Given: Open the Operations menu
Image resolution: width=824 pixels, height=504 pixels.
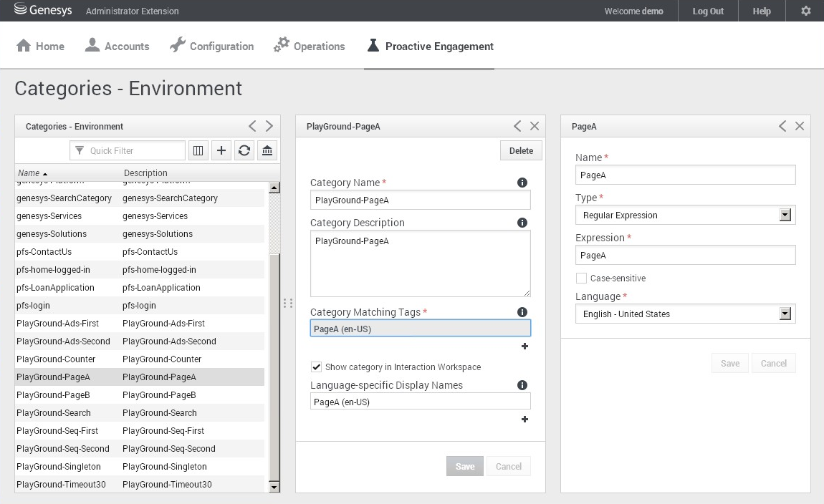Looking at the screenshot, I should click(310, 47).
